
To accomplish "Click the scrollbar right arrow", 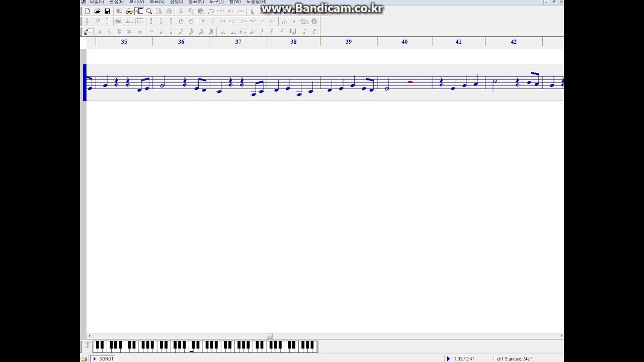I will [x=561, y=336].
